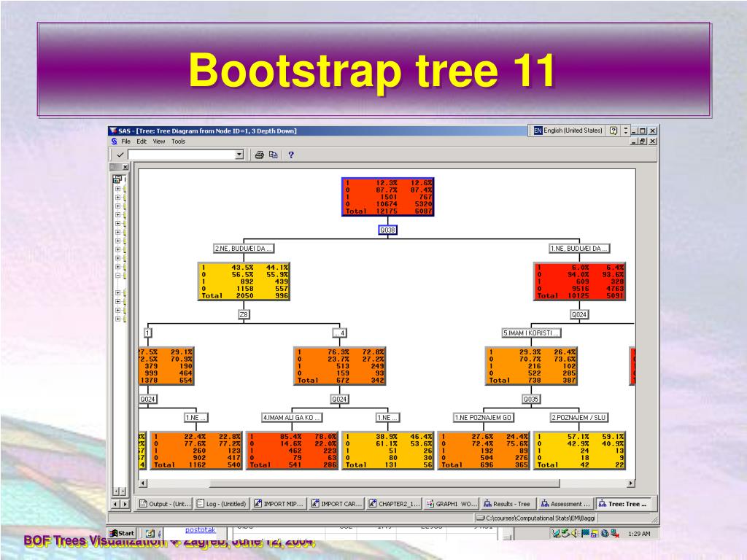Open the command box dropdown arrow
This screenshot has width=747, height=560.
tap(239, 155)
